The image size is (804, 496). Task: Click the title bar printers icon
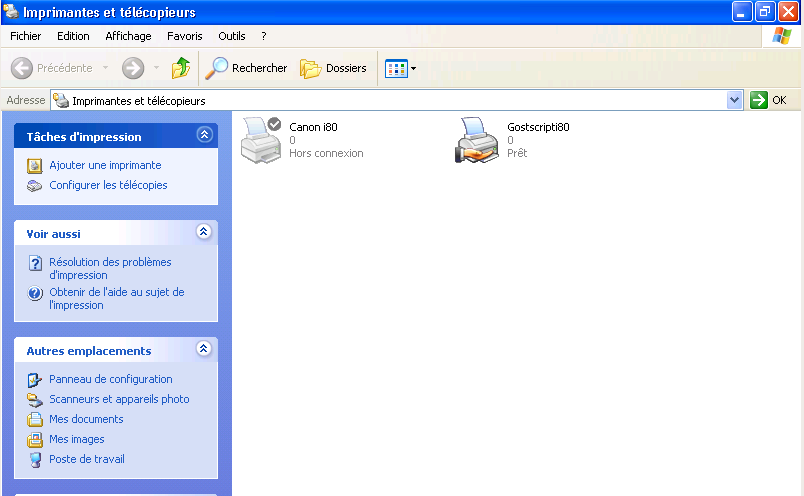tap(11, 11)
